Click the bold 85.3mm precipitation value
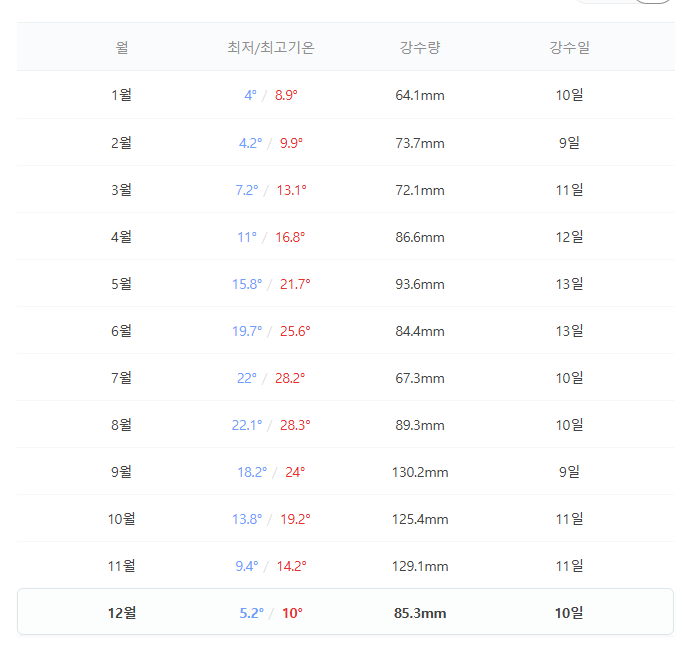This screenshot has width=696, height=648. [420, 613]
